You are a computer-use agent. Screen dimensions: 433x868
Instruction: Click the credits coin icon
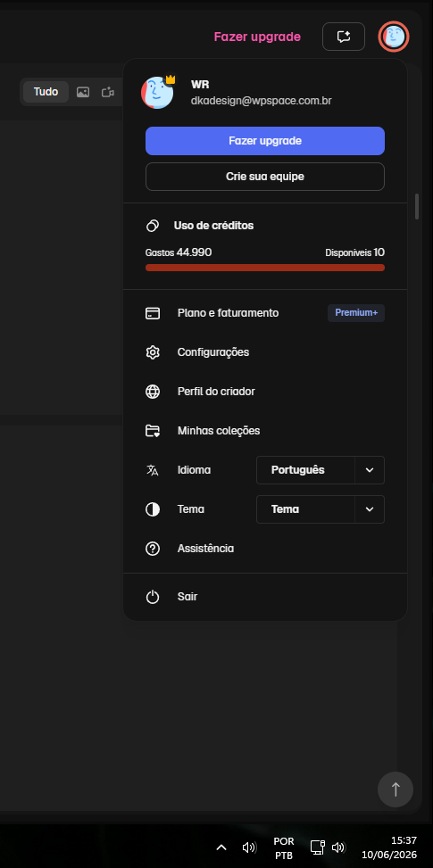click(153, 226)
